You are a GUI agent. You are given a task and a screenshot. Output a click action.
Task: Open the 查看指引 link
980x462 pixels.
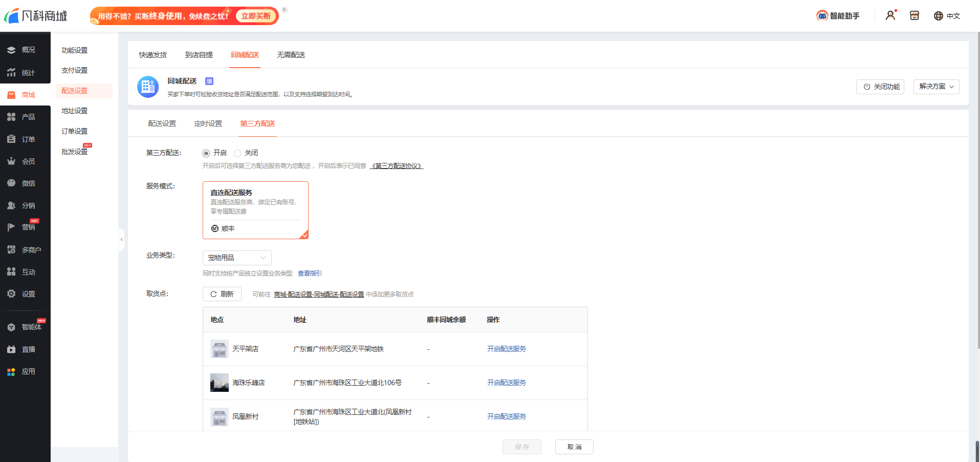click(310, 274)
